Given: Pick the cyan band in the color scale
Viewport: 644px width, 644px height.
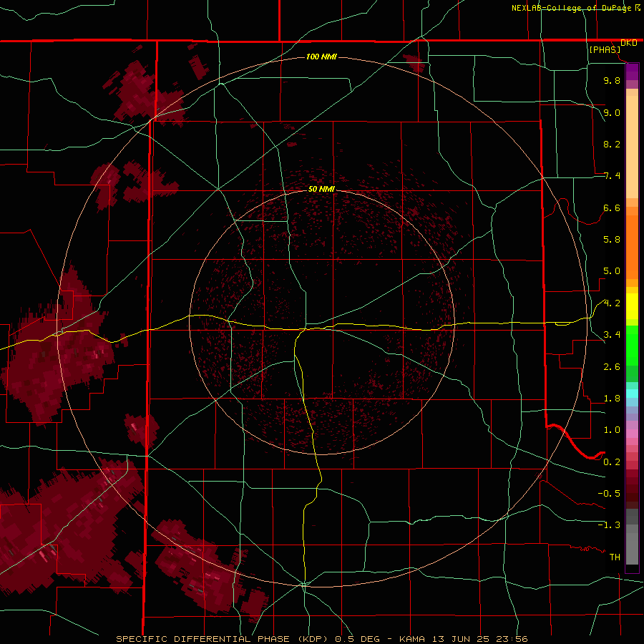Looking at the screenshot, I should click(x=632, y=394).
